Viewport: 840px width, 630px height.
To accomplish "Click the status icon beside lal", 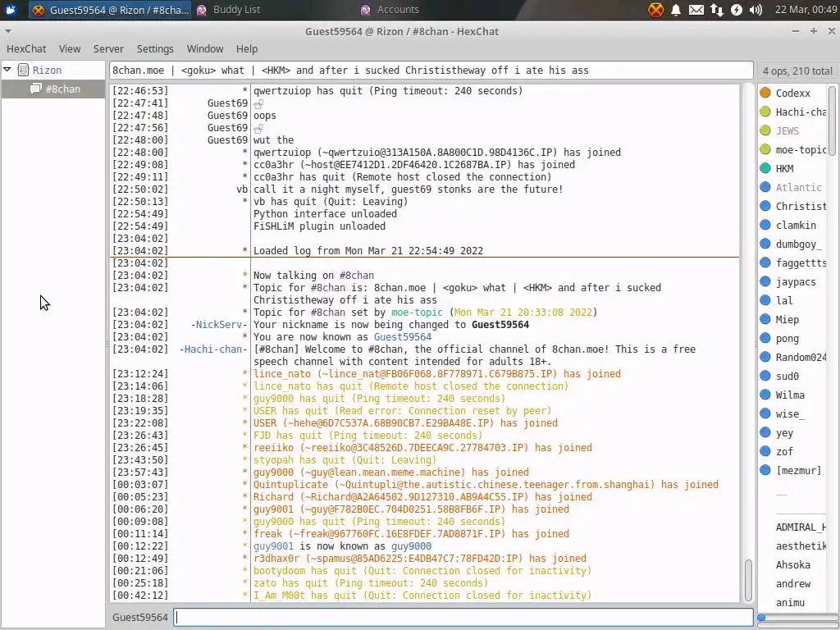I will tap(765, 300).
